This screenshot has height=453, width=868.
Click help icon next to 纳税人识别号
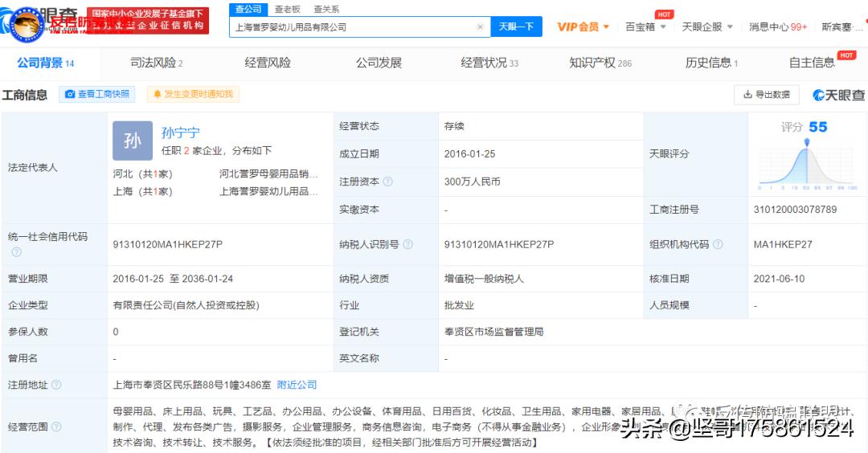point(408,244)
